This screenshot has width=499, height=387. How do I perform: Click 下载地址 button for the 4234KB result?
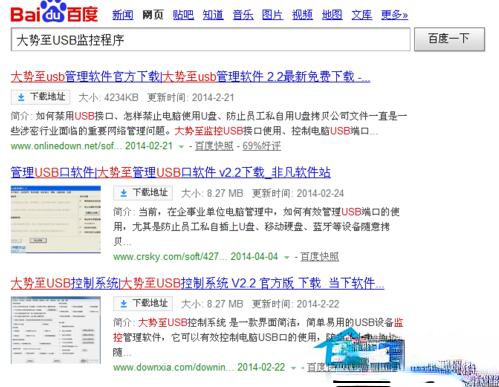point(40,97)
